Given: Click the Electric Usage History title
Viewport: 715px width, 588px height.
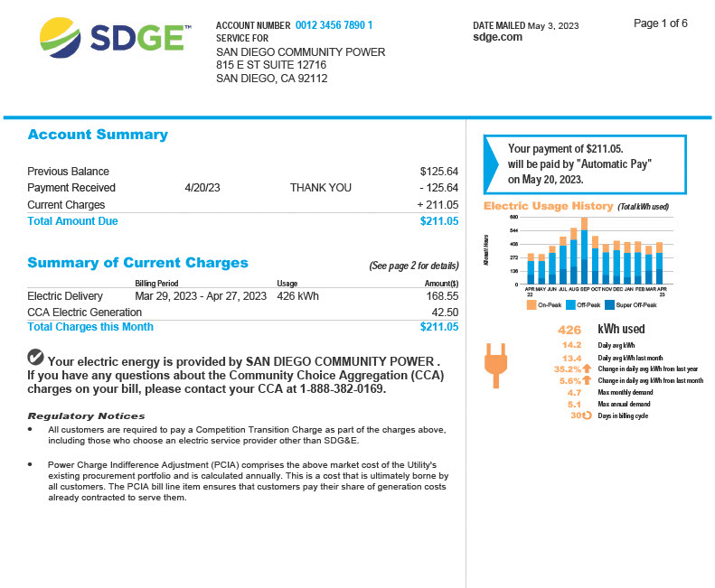Looking at the screenshot, I should click(x=548, y=206).
